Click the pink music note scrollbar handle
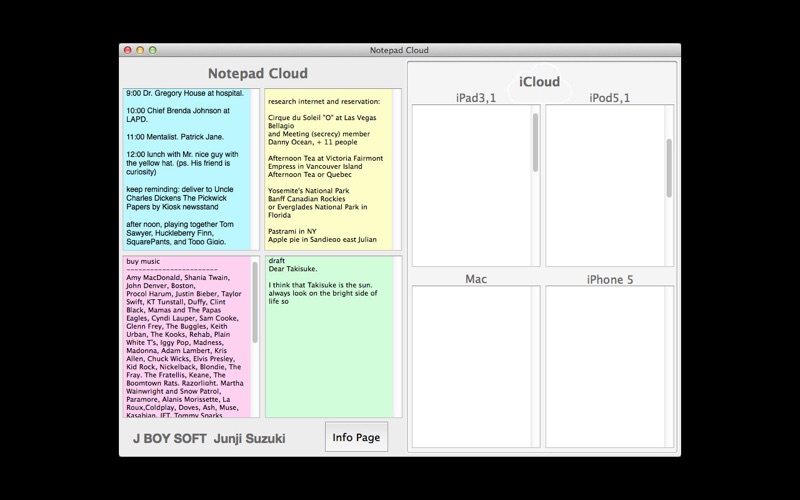Screen dimensions: 800x500 pos(255,302)
